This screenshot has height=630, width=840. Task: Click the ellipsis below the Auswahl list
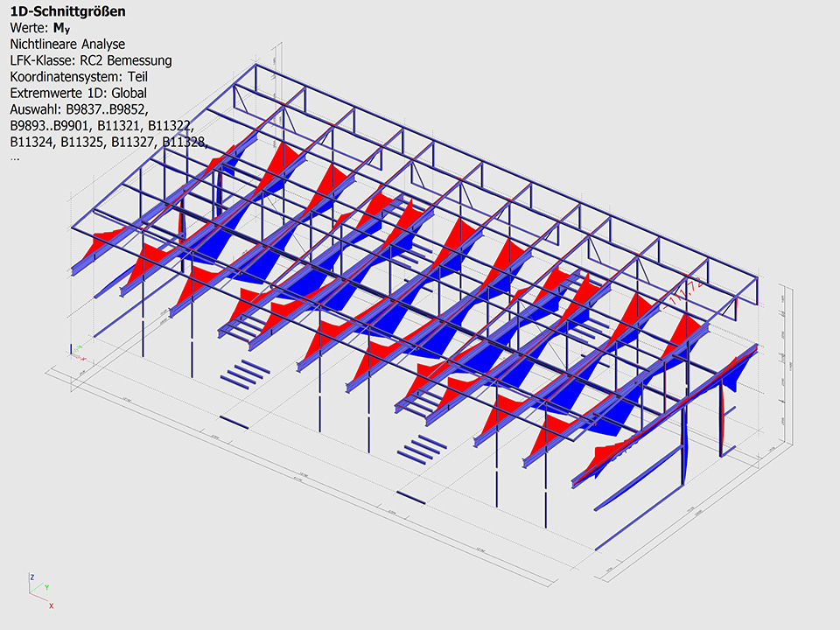tap(14, 158)
